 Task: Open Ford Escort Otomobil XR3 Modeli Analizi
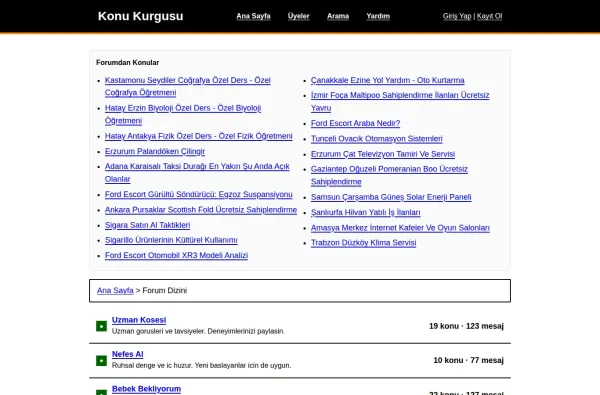(176, 255)
